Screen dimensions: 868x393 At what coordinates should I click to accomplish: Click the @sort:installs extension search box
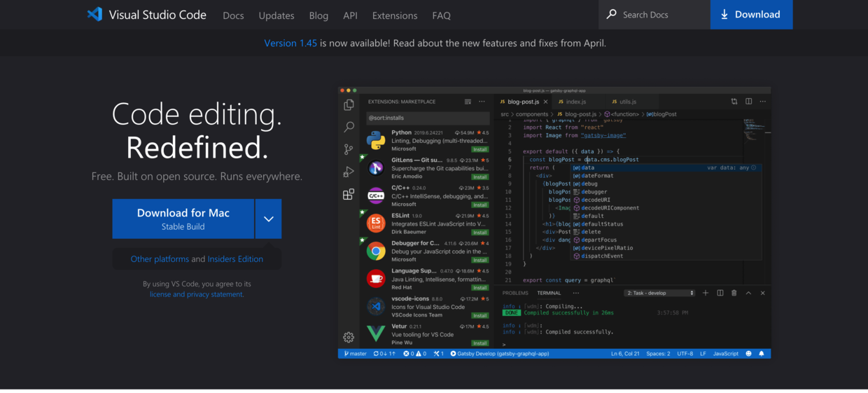pos(428,118)
